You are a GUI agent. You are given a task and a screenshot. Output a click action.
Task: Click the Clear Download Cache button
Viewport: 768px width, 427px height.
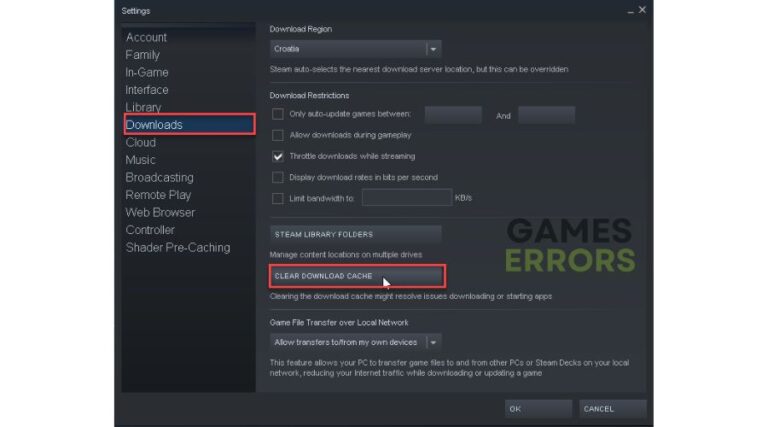(357, 276)
